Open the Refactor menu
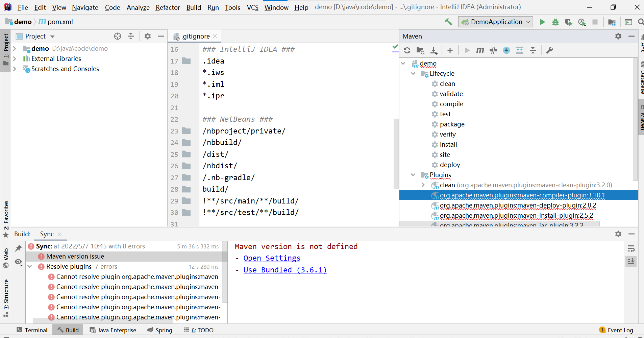 (x=168, y=7)
